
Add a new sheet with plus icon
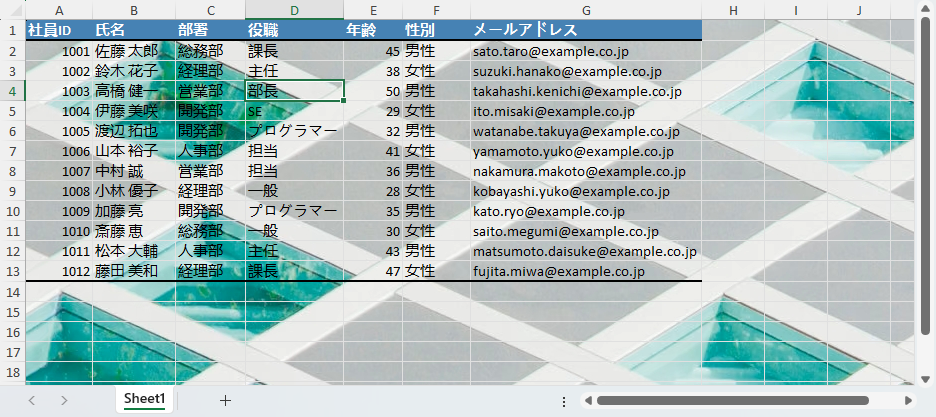[225, 400]
